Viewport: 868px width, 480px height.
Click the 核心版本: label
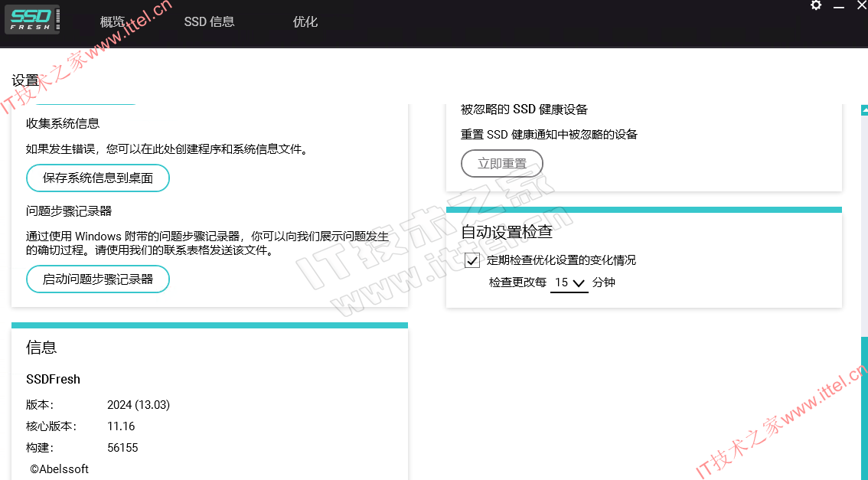point(51,426)
